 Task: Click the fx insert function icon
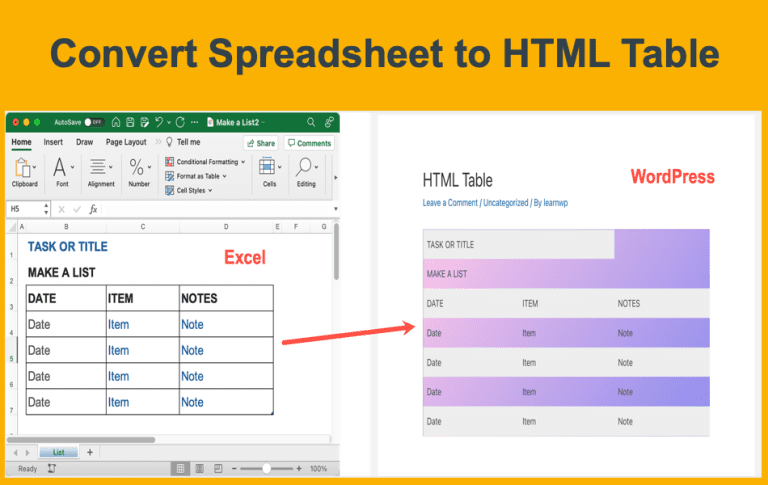[93, 209]
